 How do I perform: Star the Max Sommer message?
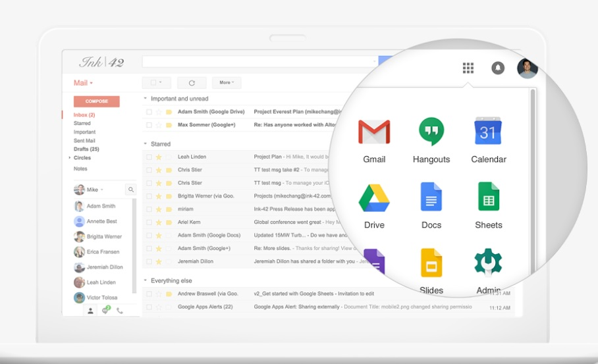pos(159,125)
